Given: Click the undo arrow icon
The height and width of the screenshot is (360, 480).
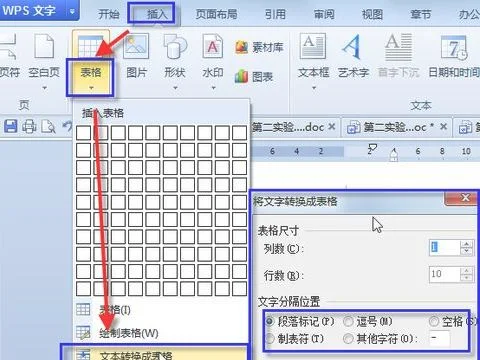Looking at the screenshot, I should (67, 127).
